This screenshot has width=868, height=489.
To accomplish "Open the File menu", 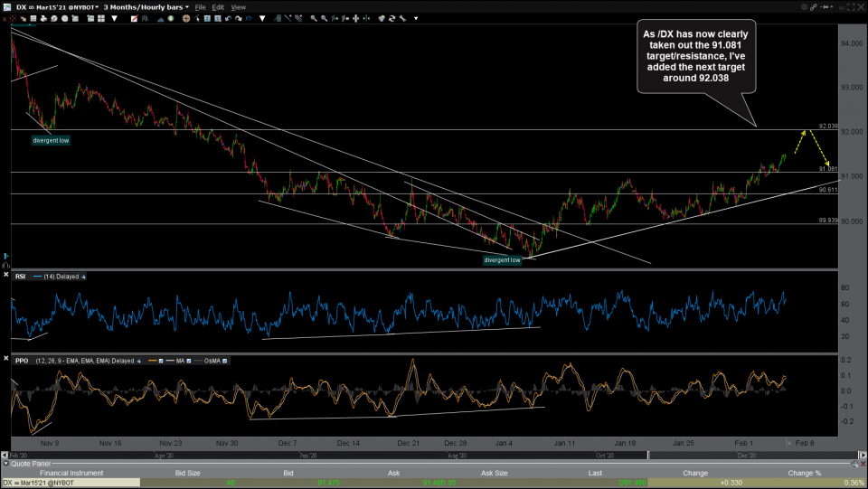I will click(x=202, y=6).
